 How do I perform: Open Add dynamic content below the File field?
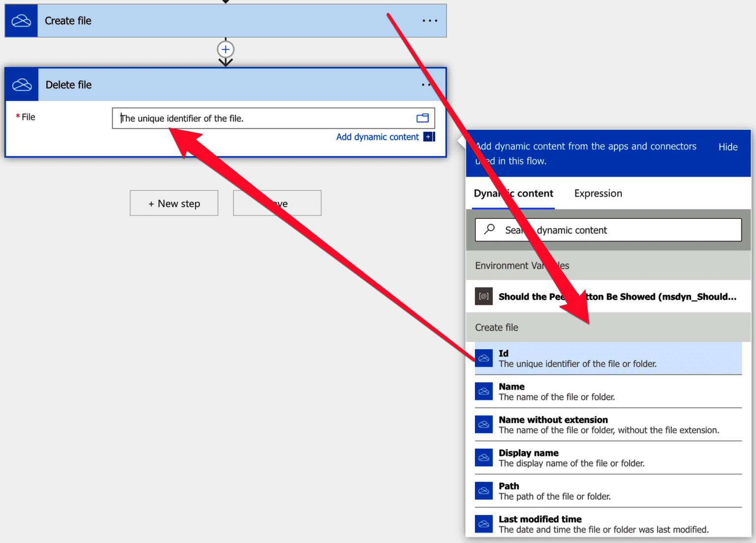378,137
